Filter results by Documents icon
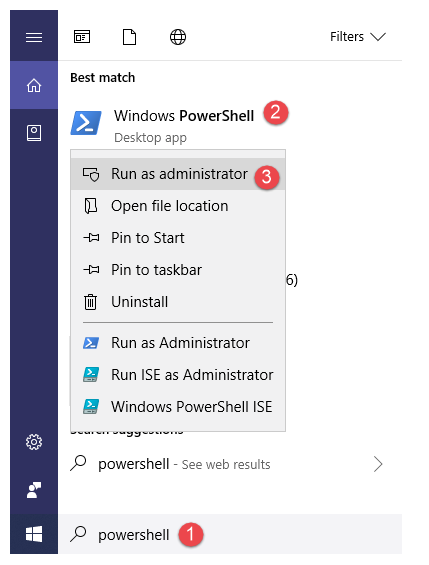 (130, 37)
